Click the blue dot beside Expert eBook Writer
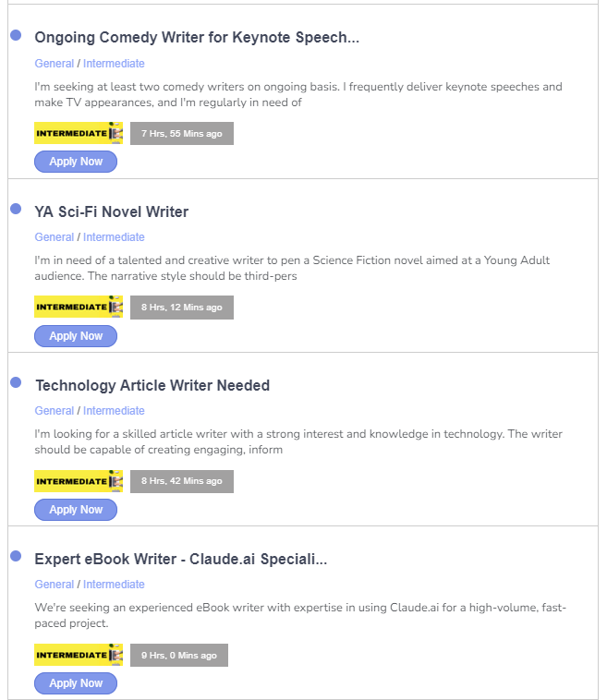This screenshot has width=607, height=700. coord(16,556)
